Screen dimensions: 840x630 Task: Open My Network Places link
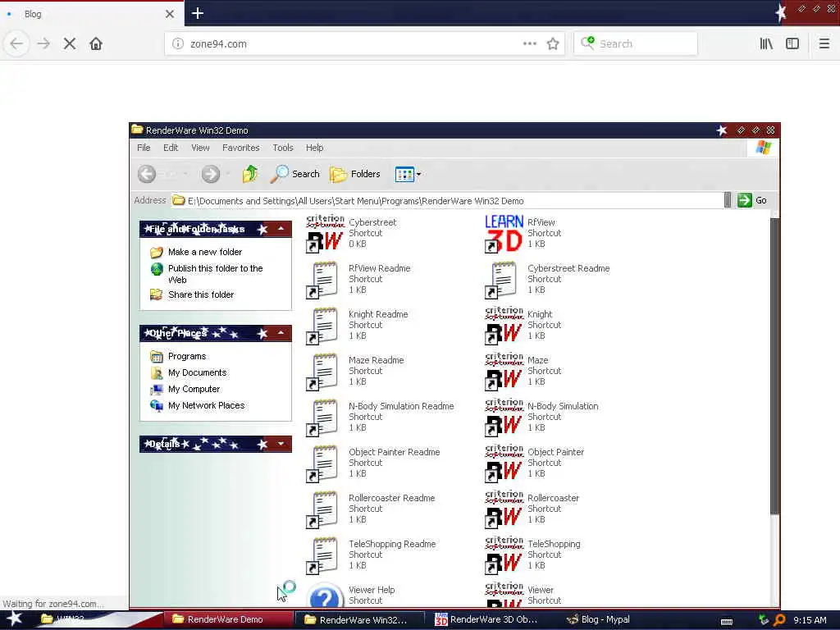[x=206, y=405]
